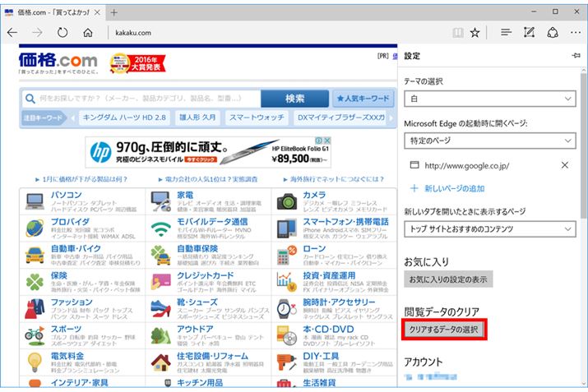The image size is (588, 392).
Task: Click the HP EliteBook Folio G1 ad banner
Action: click(208, 152)
